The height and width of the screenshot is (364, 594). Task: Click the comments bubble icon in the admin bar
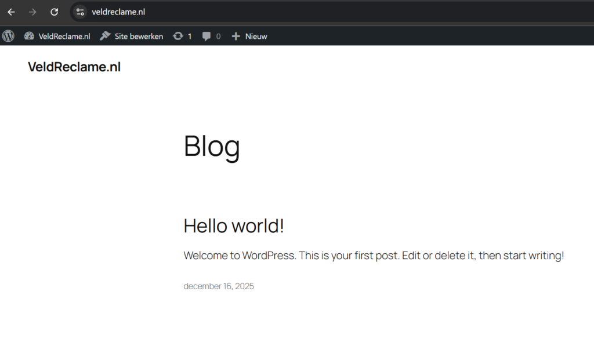point(207,36)
